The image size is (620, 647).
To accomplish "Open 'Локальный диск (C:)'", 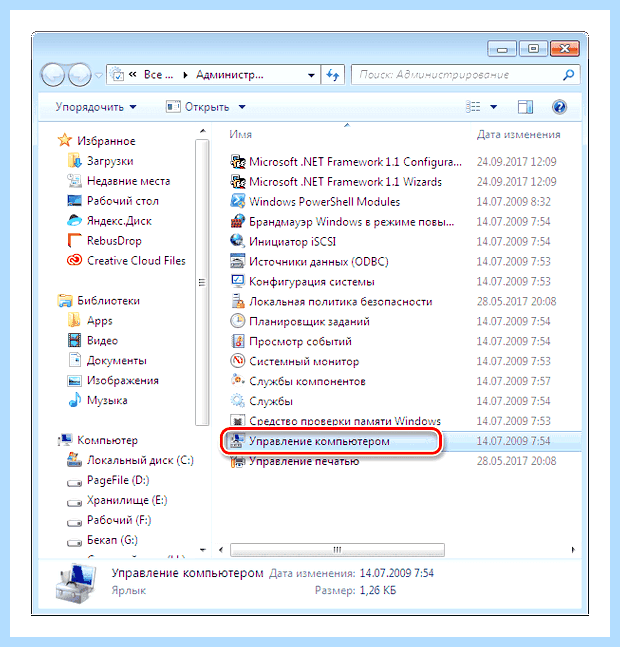I will pos(130,460).
